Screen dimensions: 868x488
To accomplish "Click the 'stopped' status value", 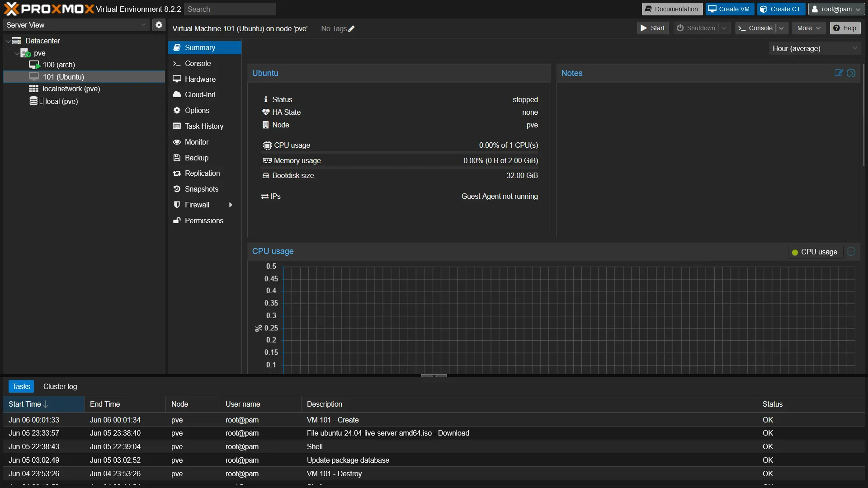I will 525,99.
